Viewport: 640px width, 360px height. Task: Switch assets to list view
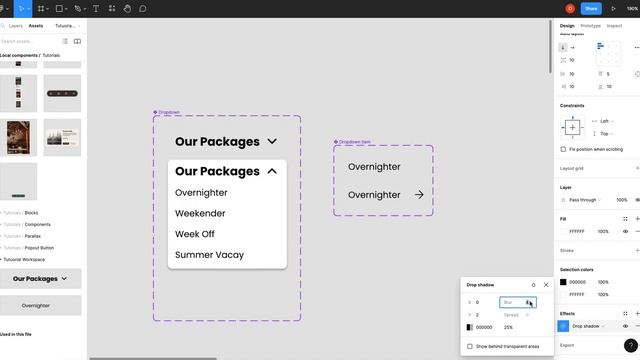pos(65,41)
